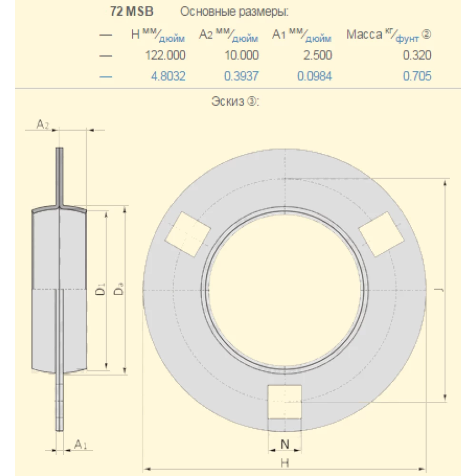The image size is (476, 476).
Task: Select the A2 dimension label on side view
Action: [40, 125]
